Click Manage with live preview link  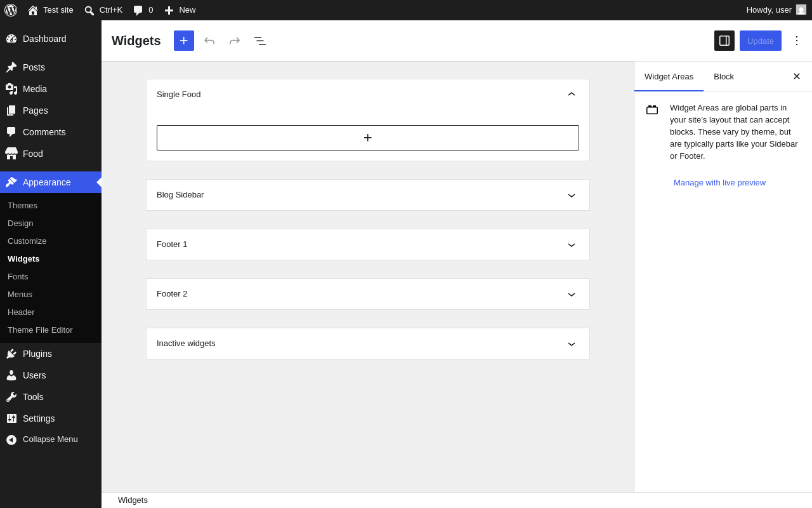(x=719, y=183)
